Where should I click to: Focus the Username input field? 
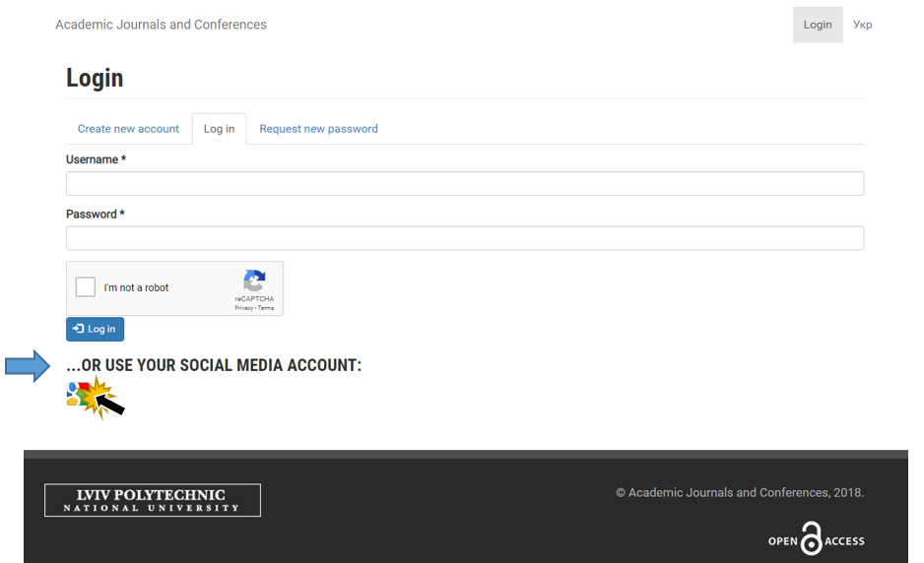(x=465, y=184)
